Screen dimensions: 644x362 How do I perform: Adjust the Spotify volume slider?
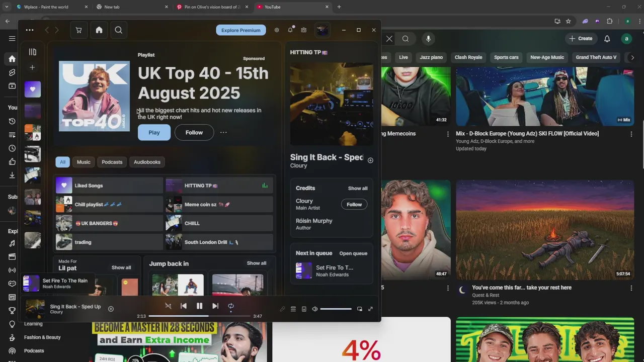(336, 309)
